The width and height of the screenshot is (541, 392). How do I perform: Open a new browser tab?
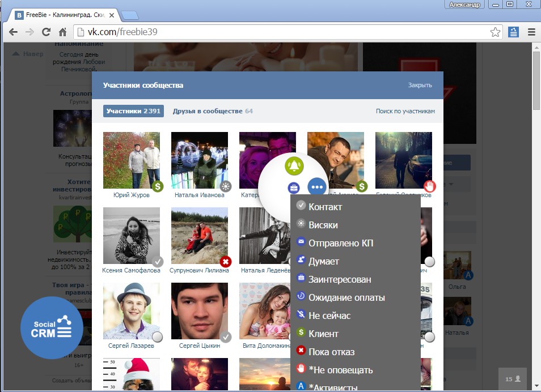(130, 15)
